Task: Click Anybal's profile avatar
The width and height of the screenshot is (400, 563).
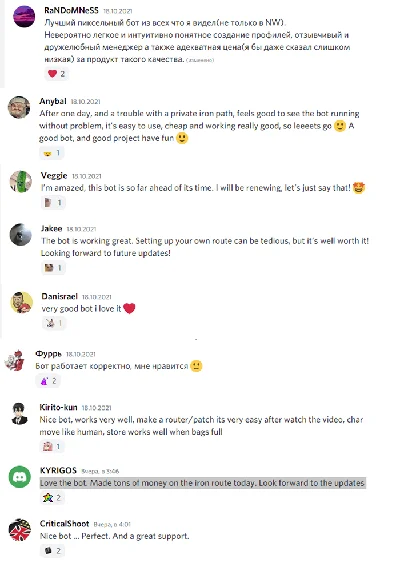Action: tap(19, 107)
